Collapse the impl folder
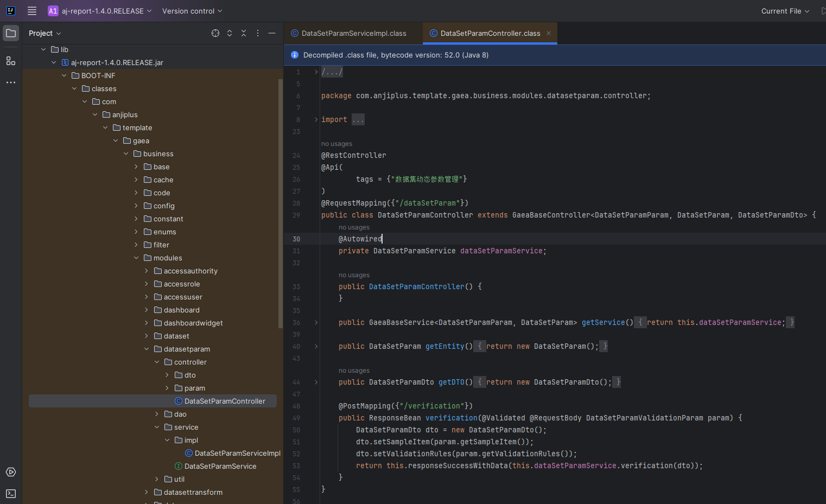Viewport: 826px width, 504px height. point(167,440)
